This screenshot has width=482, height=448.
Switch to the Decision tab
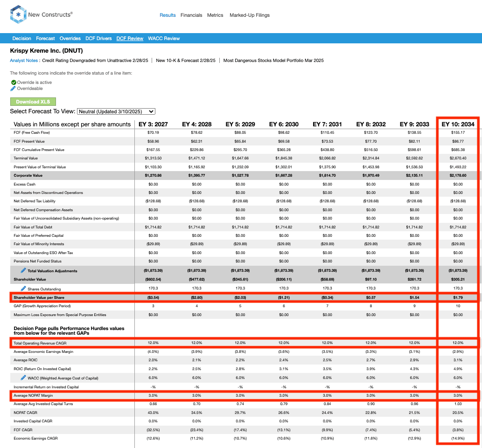22,38
